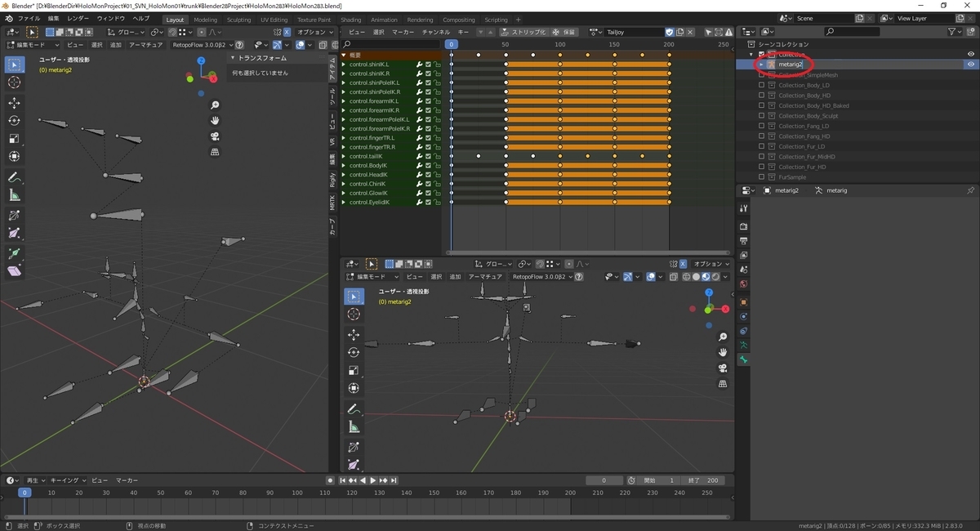Open the ファイル menu

point(29,18)
